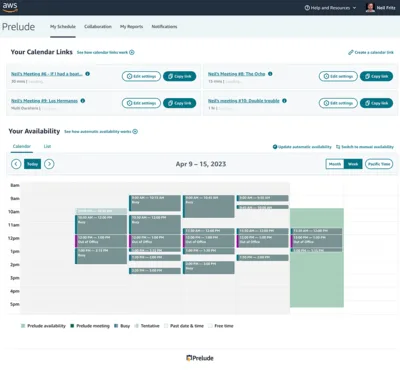Switch calendar to Week view
The width and height of the screenshot is (400, 379).
[353, 164]
